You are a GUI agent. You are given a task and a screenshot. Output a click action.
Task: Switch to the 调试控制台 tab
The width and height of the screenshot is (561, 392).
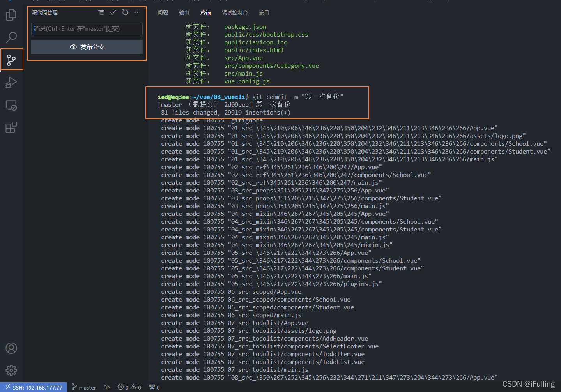[235, 12]
